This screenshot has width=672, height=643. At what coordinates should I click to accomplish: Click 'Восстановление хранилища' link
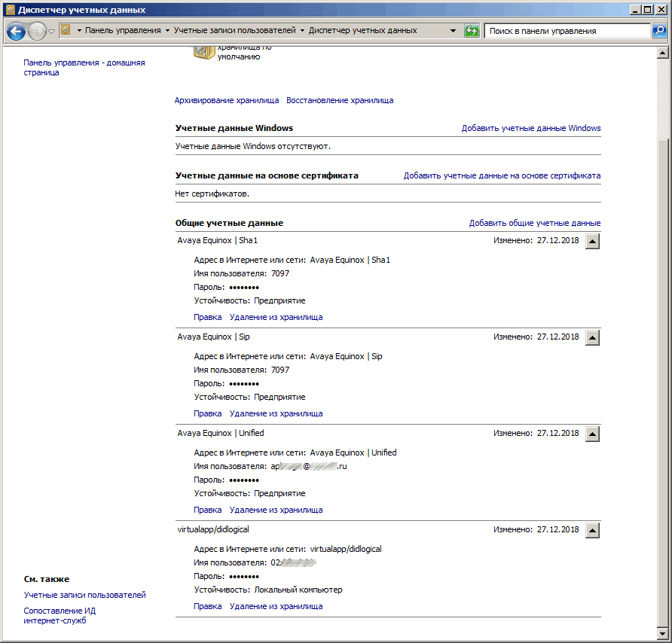(x=340, y=100)
